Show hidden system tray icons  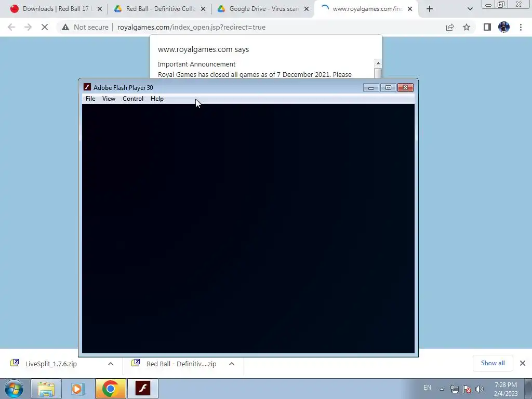click(442, 389)
